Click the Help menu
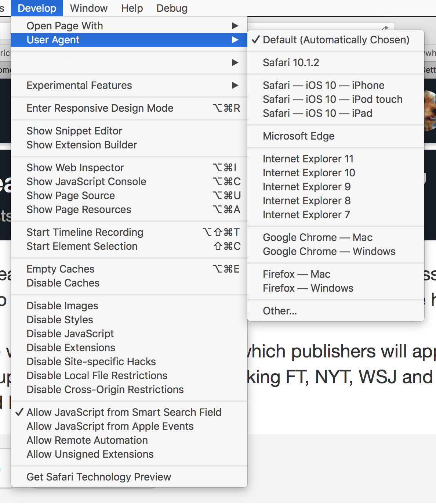Screen dimensions: 436x504 click(x=132, y=8)
